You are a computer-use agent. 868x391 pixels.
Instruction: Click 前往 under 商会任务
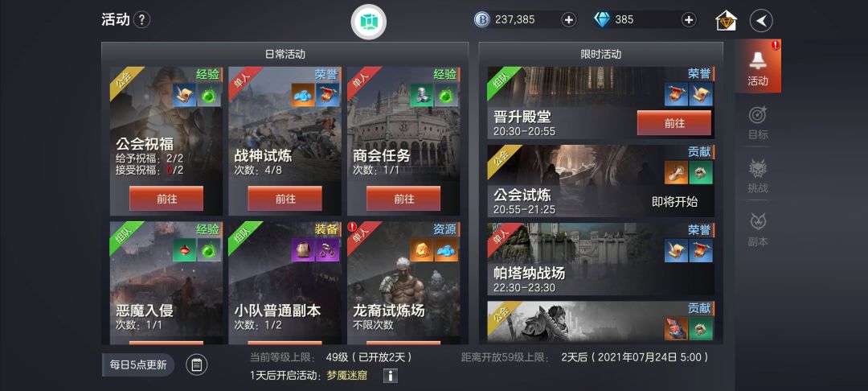click(403, 198)
